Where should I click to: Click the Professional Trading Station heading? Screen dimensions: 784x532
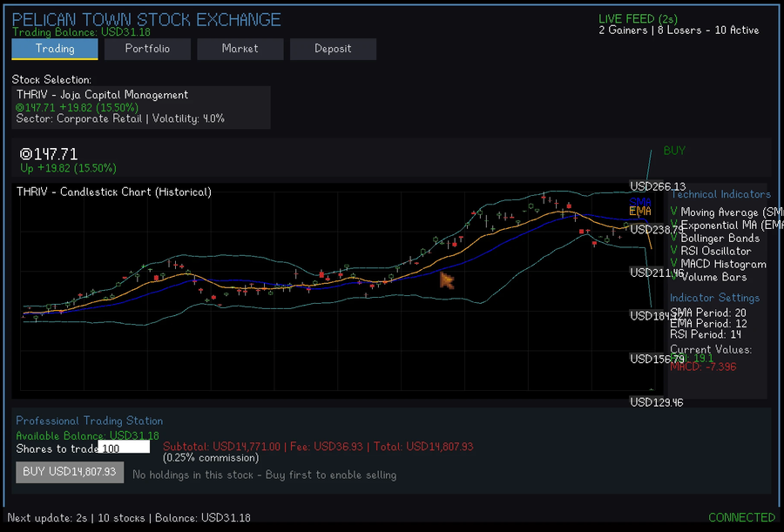(90, 421)
